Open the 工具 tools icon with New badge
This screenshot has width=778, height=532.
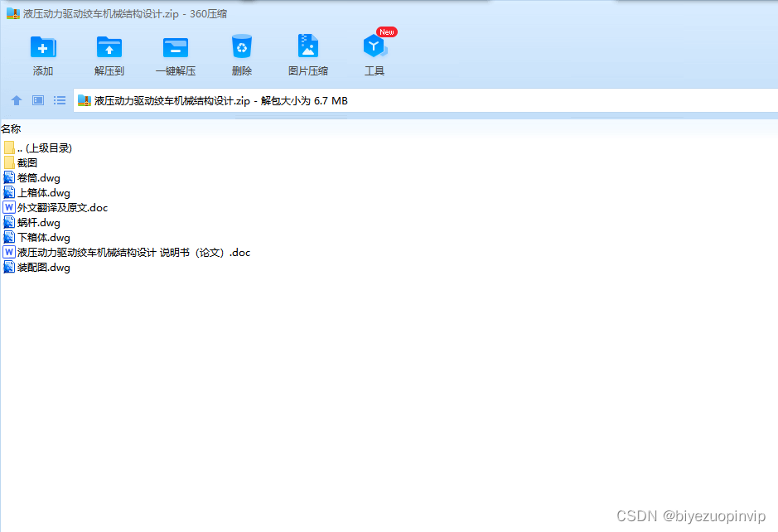click(x=375, y=46)
